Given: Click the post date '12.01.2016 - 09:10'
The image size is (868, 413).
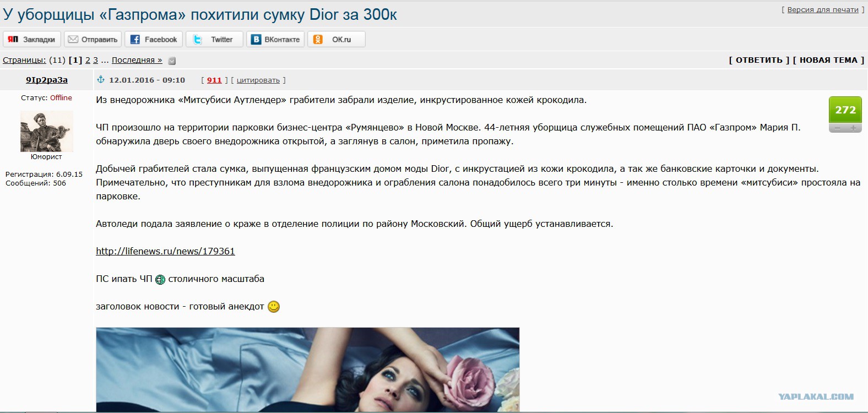Looking at the screenshot, I should 147,80.
